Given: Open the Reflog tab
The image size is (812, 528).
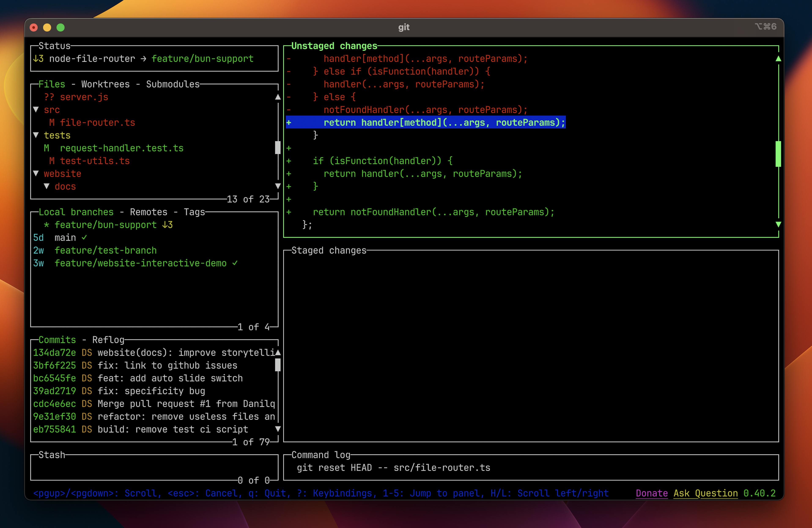Looking at the screenshot, I should click(x=108, y=339).
